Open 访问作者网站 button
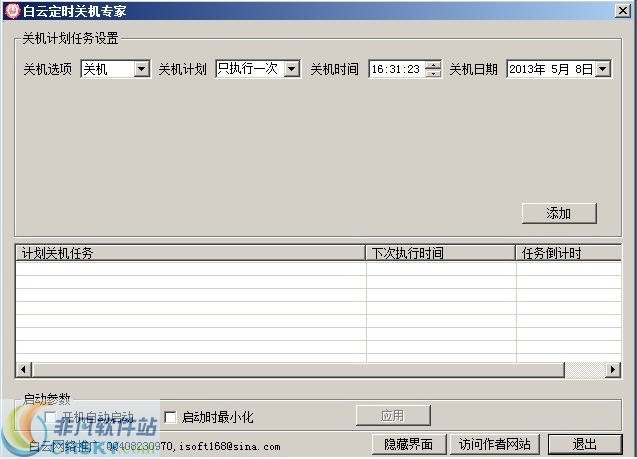This screenshot has width=637, height=459. point(494,444)
